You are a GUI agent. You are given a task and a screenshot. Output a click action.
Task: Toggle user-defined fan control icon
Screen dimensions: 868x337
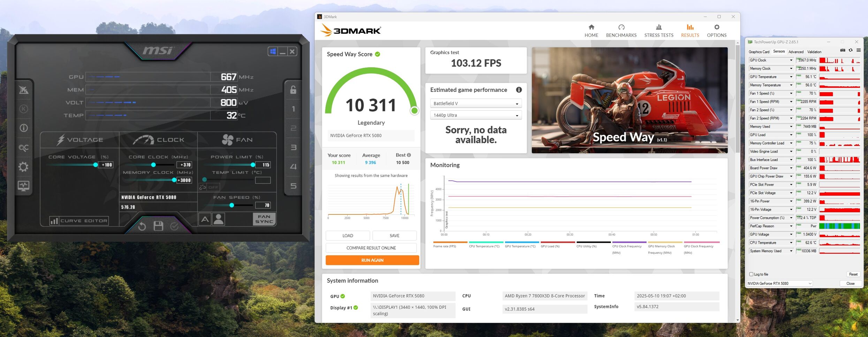click(219, 219)
